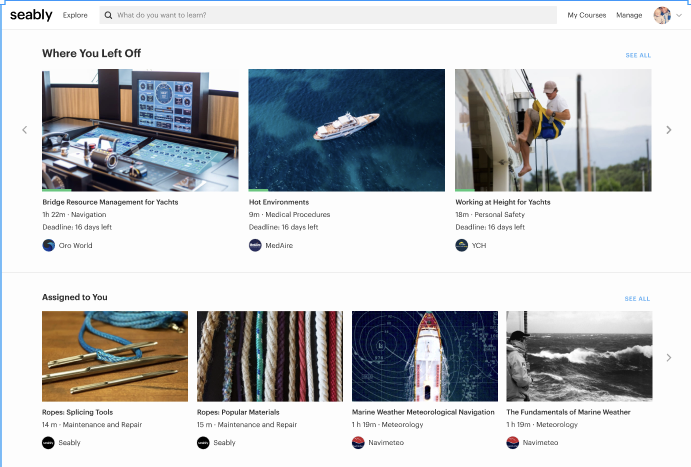
Task: Click Seably logo under Popular Materials
Action: [x=203, y=443]
